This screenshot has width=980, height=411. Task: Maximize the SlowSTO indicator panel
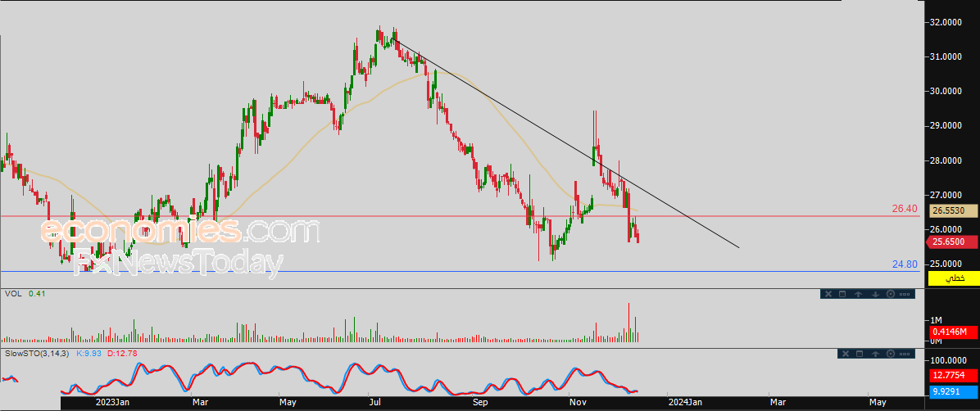pyautogui.click(x=860, y=354)
